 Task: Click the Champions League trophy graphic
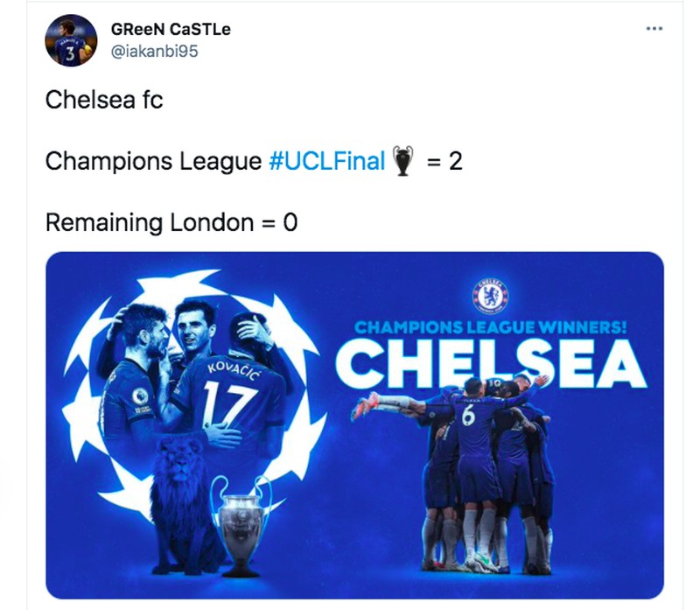click(x=242, y=515)
